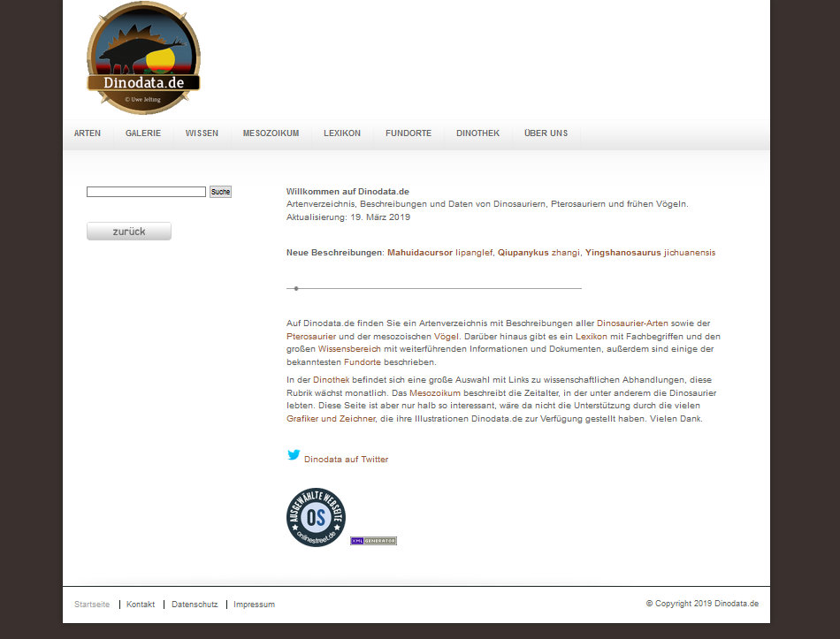The height and width of the screenshot is (639, 840).
Task: Click the XML Generator badge
Action: [x=373, y=541]
